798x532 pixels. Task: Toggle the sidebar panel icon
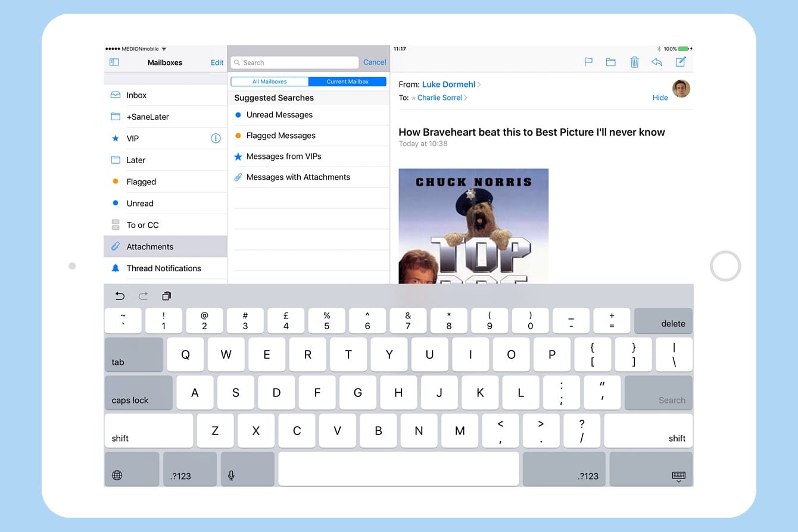[x=114, y=62]
